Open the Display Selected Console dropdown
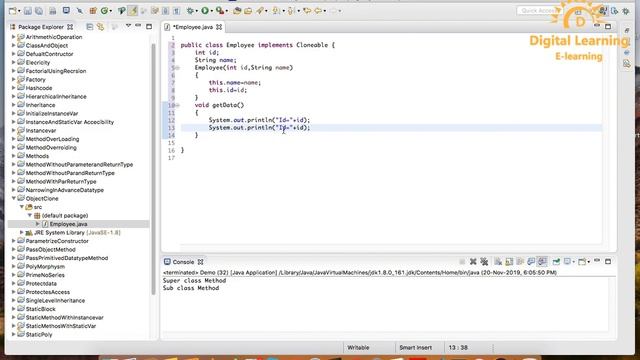This screenshot has height=360, width=640. 573,262
